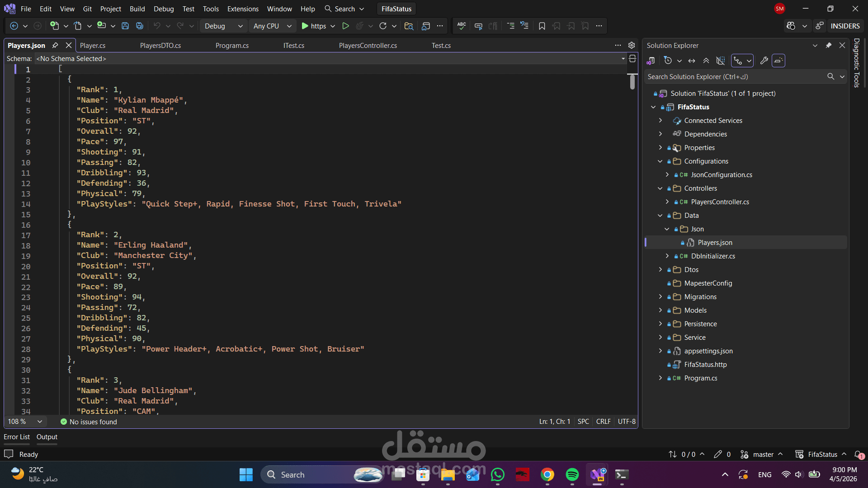Toggle Preview Selected Items in Solution Explorer
Screen dimensions: 868x488
pyautogui.click(x=778, y=61)
